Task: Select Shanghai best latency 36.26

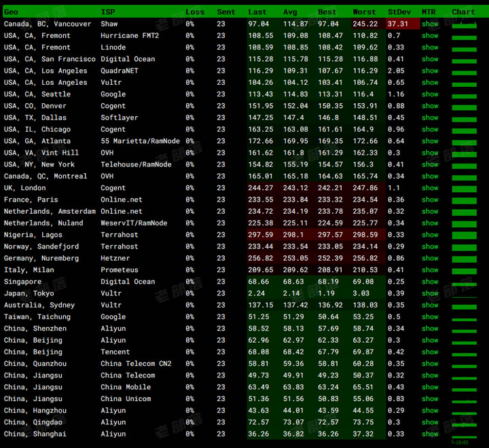Action: pyautogui.click(x=328, y=434)
